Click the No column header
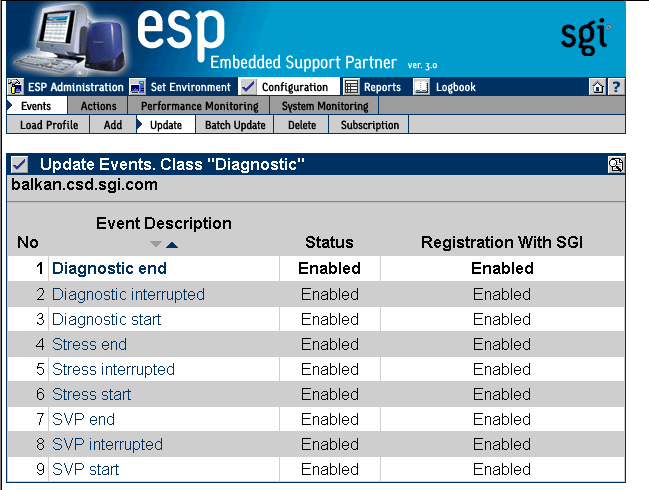This screenshot has height=490, width=649. (28, 243)
